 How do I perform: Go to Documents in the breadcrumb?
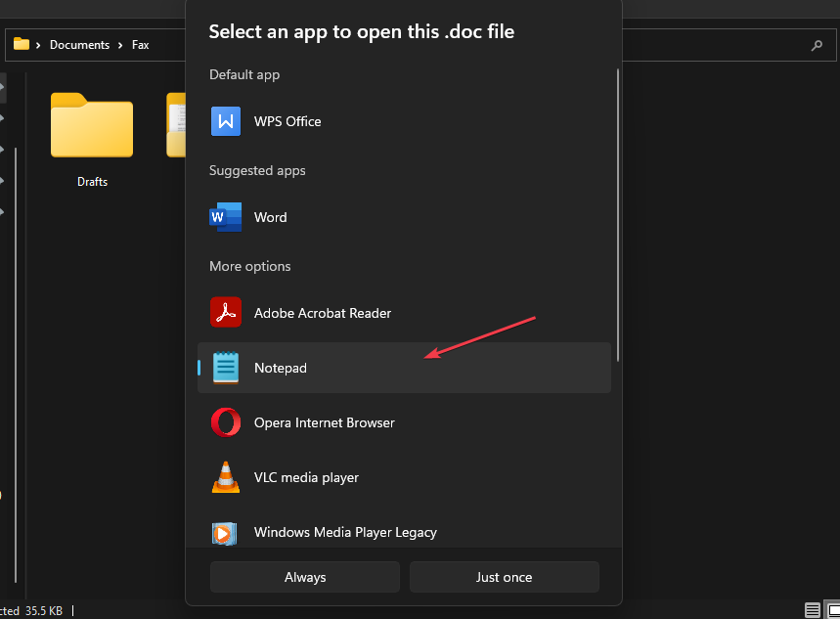point(78,45)
